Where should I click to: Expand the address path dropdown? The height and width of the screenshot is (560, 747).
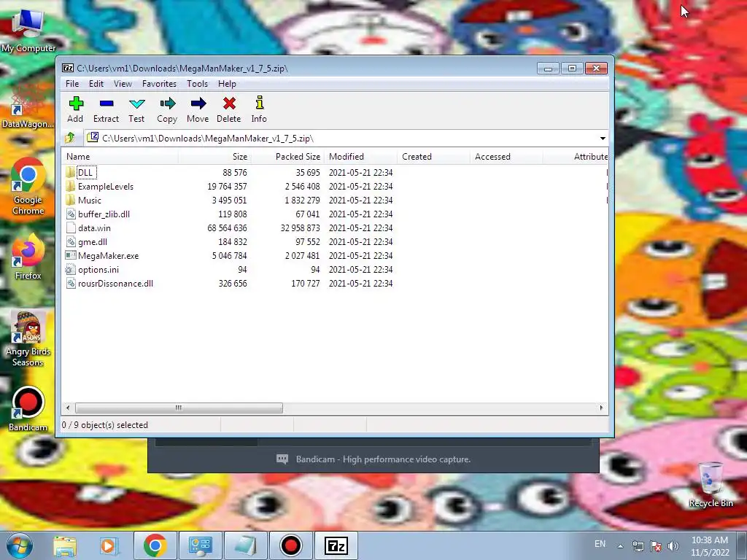point(603,138)
